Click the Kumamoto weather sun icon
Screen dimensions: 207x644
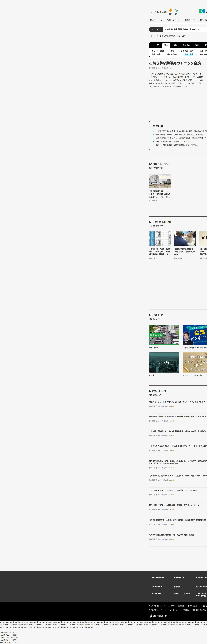[170, 10]
